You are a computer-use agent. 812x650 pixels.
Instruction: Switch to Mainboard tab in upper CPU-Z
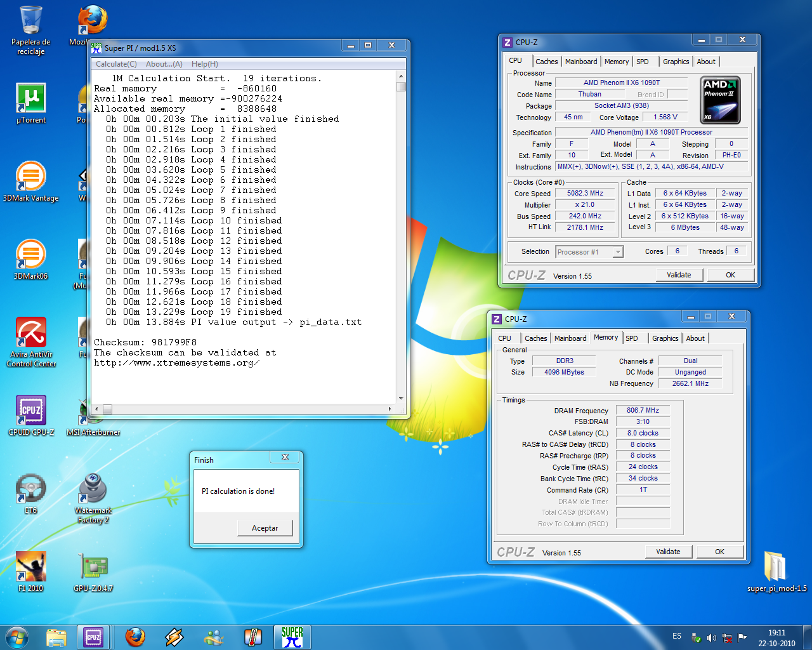(581, 62)
